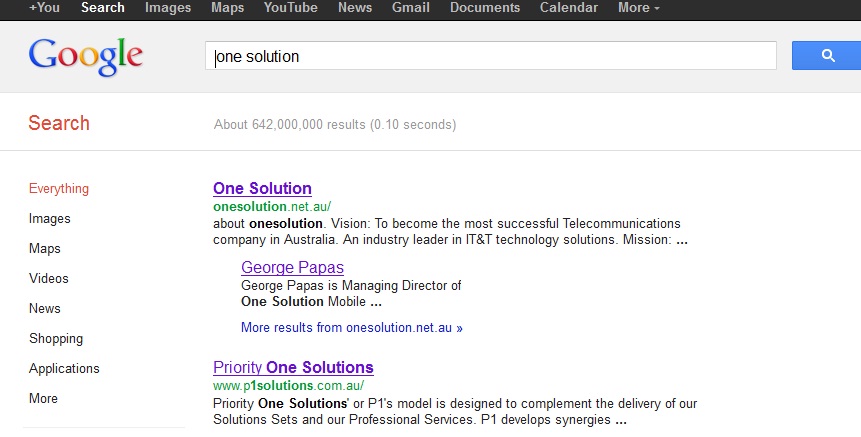
Task: Open Gmail from top bar
Action: (x=411, y=8)
